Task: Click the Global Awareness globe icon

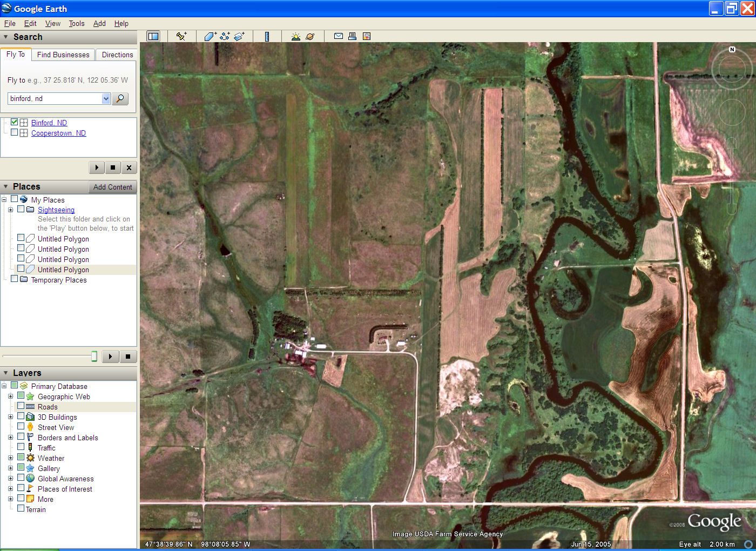Action: pos(30,478)
